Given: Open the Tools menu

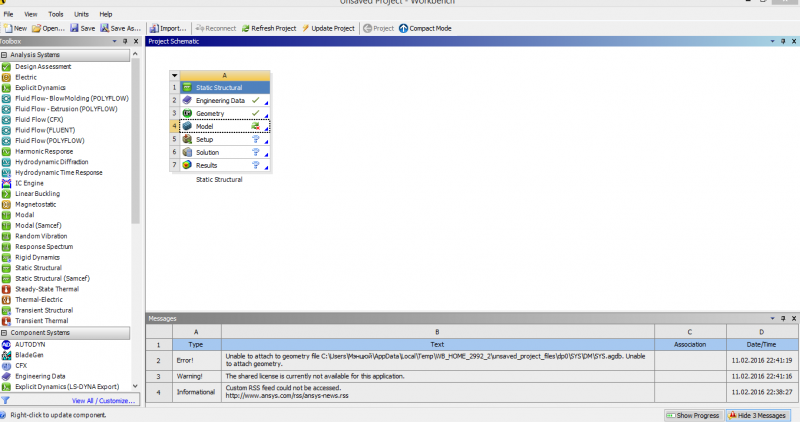Looking at the screenshot, I should pos(56,14).
